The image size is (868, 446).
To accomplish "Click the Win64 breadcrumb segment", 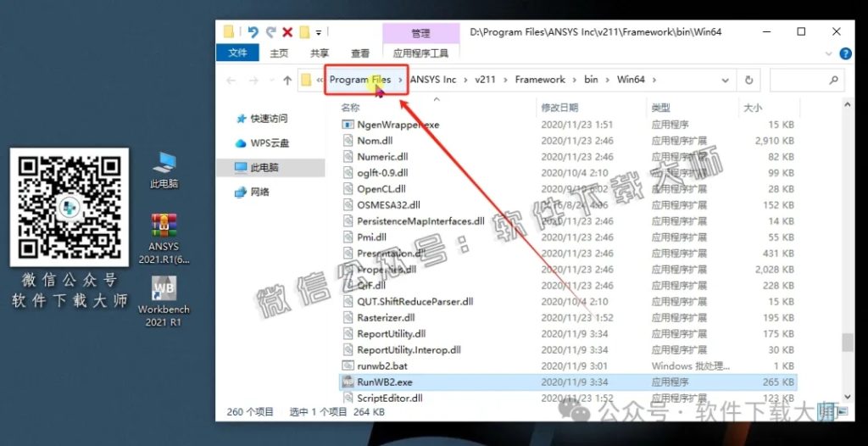I will pyautogui.click(x=631, y=79).
